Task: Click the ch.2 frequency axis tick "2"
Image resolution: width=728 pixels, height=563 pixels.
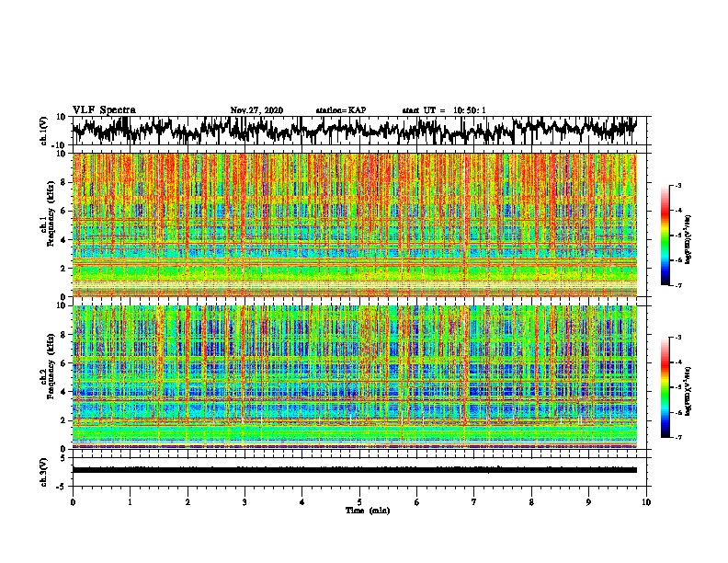Action: tap(64, 420)
